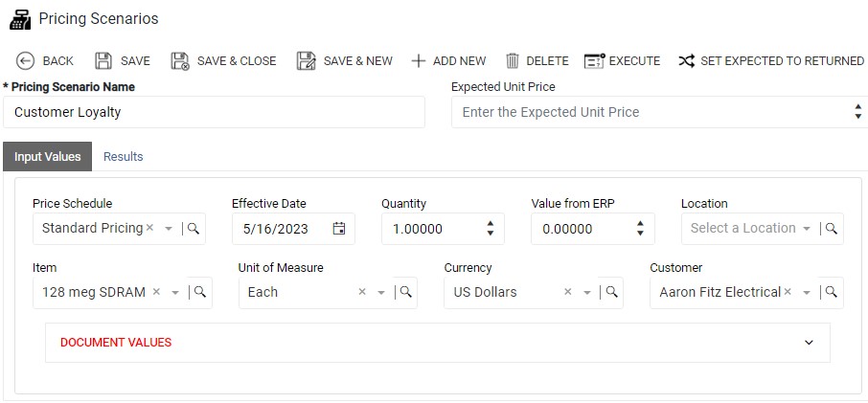This screenshot has width=868, height=403.
Task: Clear the 128 meg SDRAM item selection
Action: [156, 292]
